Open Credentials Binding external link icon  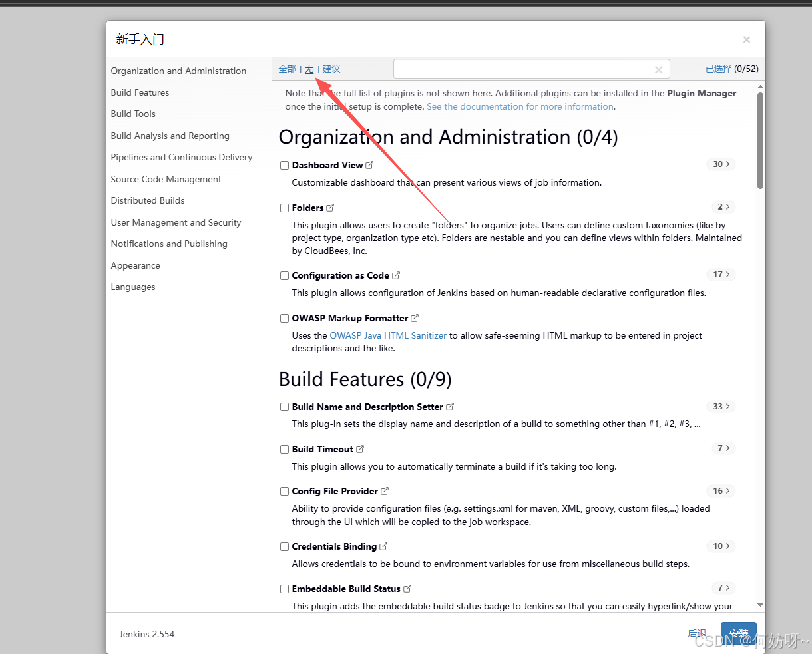click(383, 546)
